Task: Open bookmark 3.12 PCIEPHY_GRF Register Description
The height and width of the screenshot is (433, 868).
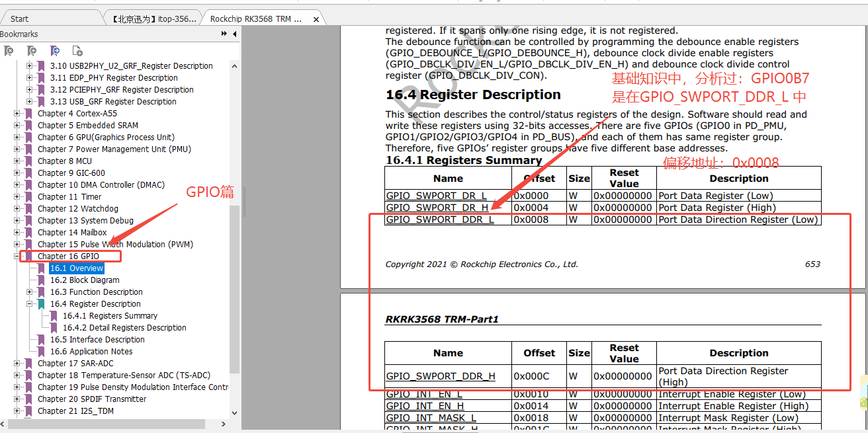Action: [x=122, y=90]
